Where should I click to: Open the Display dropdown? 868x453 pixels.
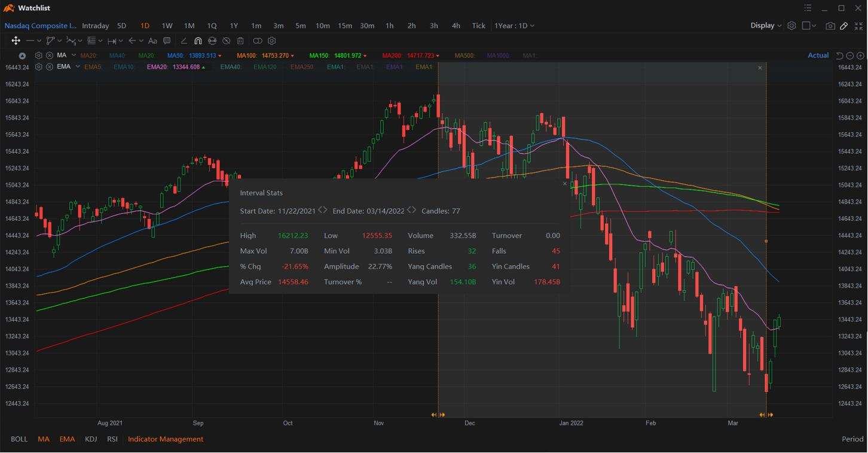pyautogui.click(x=766, y=25)
